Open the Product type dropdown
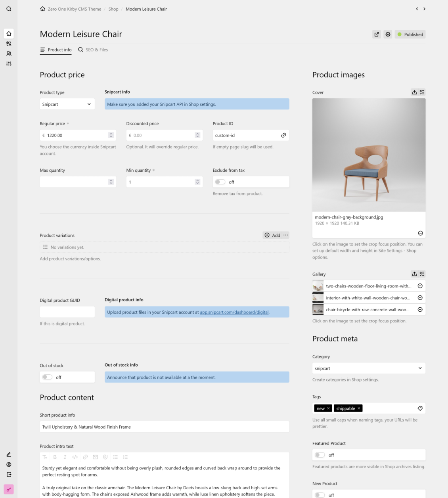The height and width of the screenshot is (498, 448). point(67,104)
